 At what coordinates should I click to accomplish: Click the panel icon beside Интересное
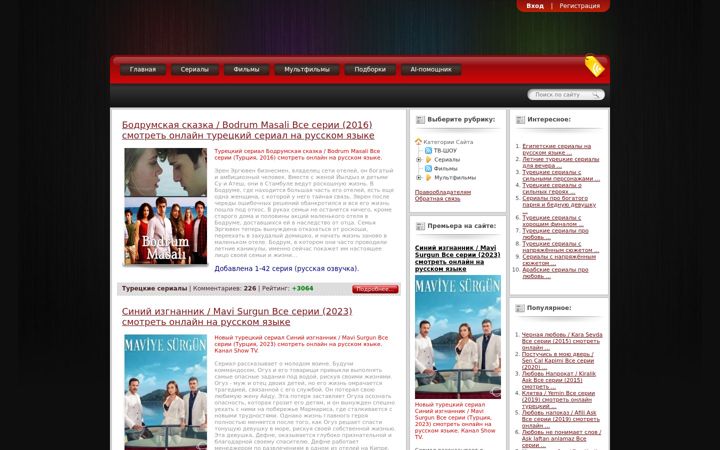tap(520, 120)
